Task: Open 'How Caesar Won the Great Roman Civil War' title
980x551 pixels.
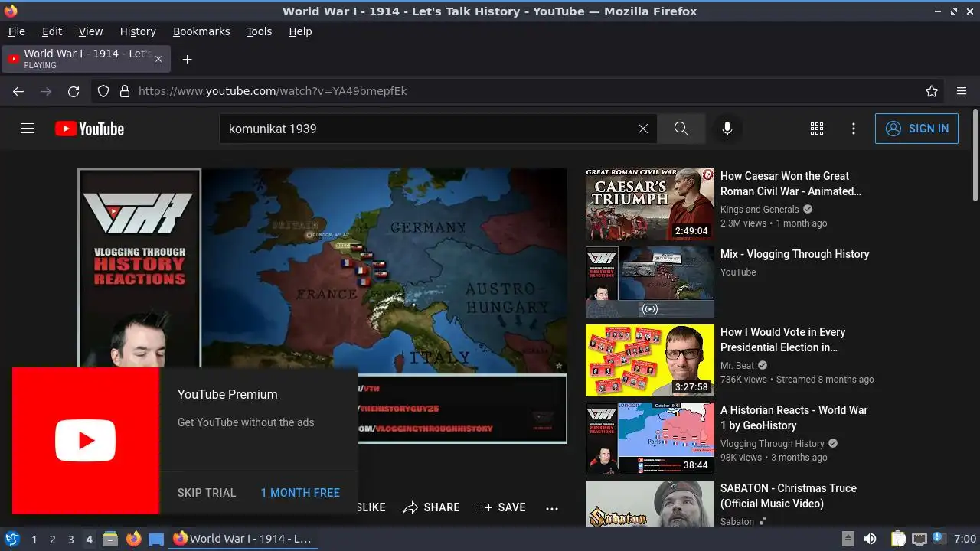Action: pyautogui.click(x=791, y=184)
